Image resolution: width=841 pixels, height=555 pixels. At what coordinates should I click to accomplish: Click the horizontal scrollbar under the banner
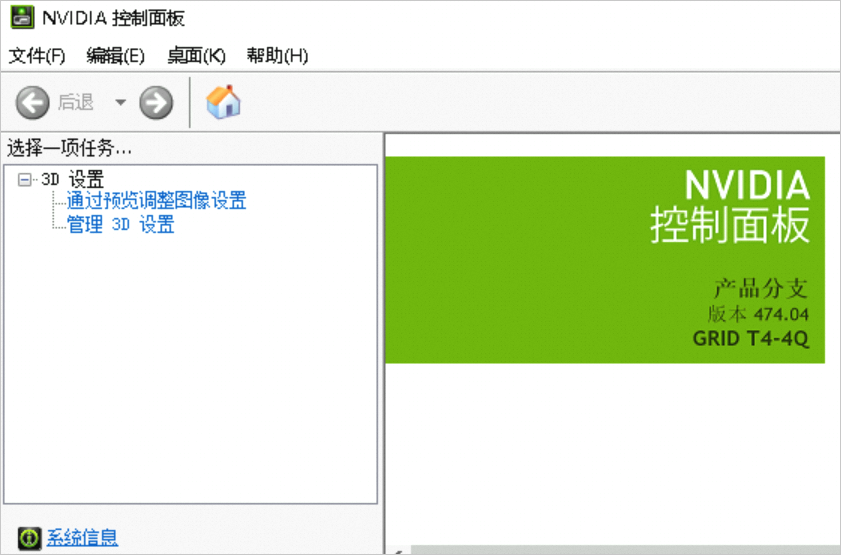pos(613,550)
